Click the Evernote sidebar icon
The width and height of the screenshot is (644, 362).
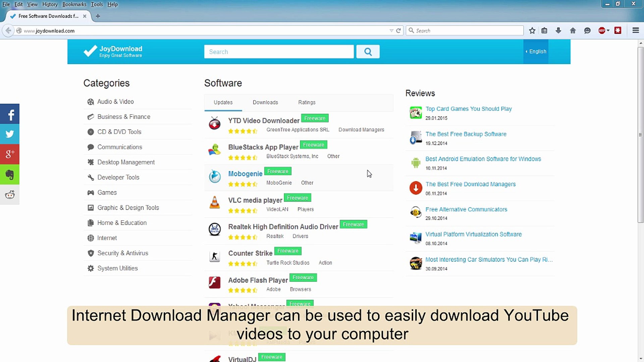coord(10,174)
